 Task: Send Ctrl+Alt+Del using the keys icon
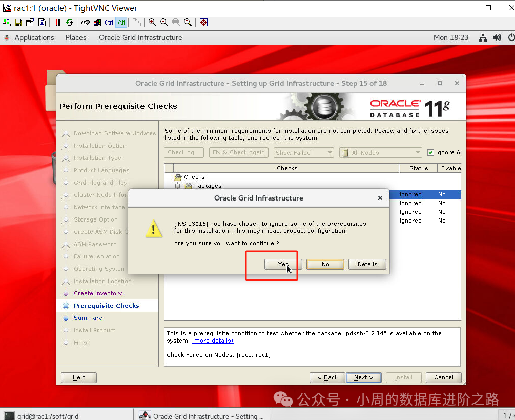point(86,23)
